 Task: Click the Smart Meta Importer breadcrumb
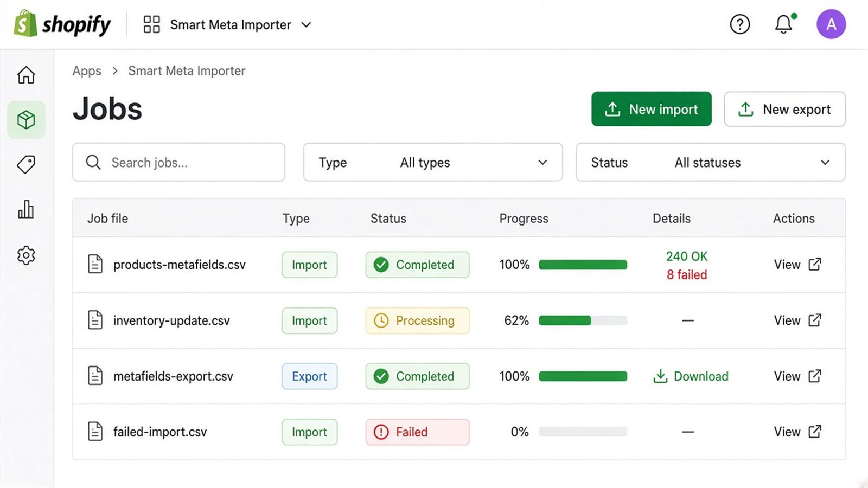tap(187, 71)
